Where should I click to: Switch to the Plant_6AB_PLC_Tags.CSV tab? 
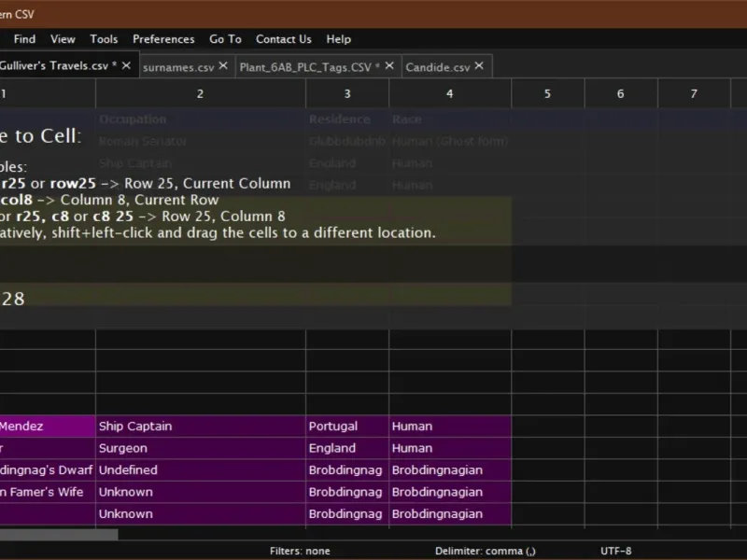[304, 66]
